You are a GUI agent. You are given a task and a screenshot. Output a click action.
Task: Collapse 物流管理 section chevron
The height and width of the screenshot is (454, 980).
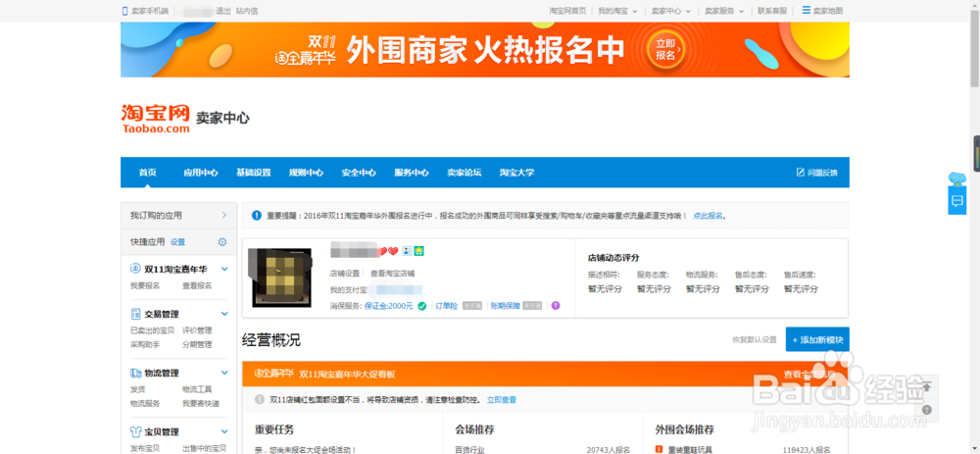224,374
